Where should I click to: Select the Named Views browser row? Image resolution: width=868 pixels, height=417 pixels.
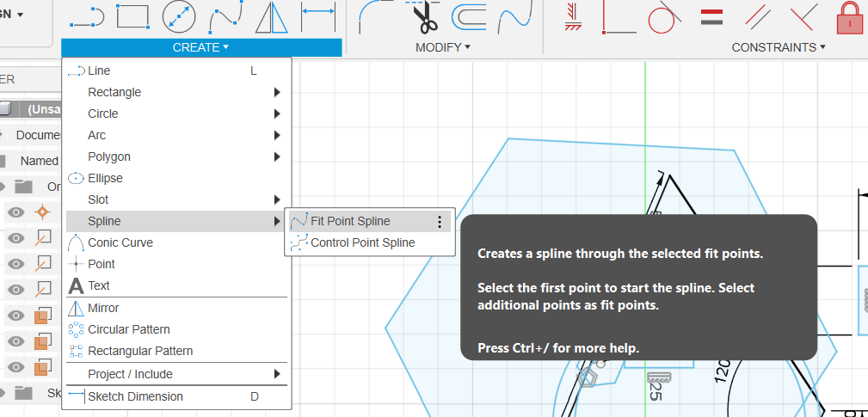[32, 161]
